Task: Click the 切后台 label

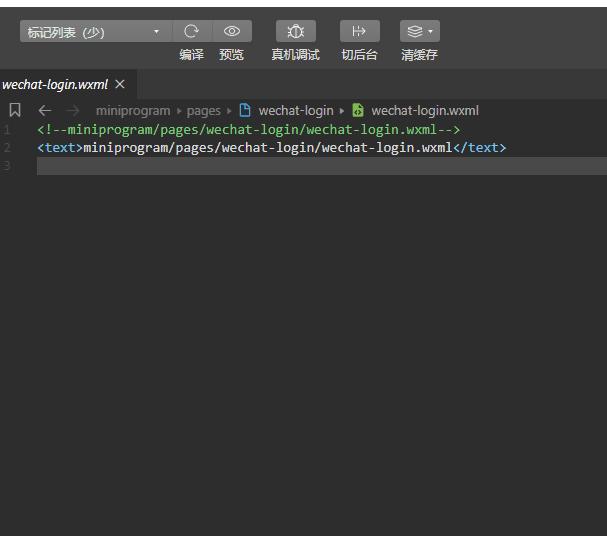Action: click(x=359, y=55)
